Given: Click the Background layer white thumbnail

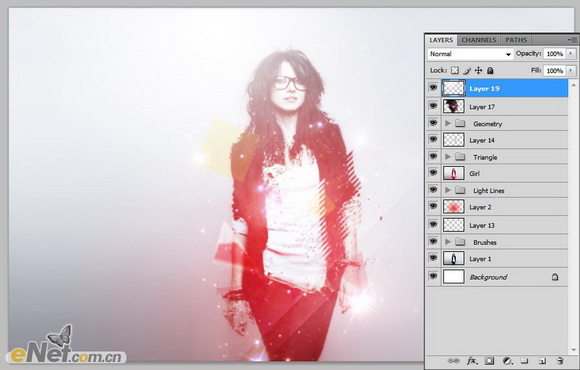Looking at the screenshot, I should coord(453,276).
